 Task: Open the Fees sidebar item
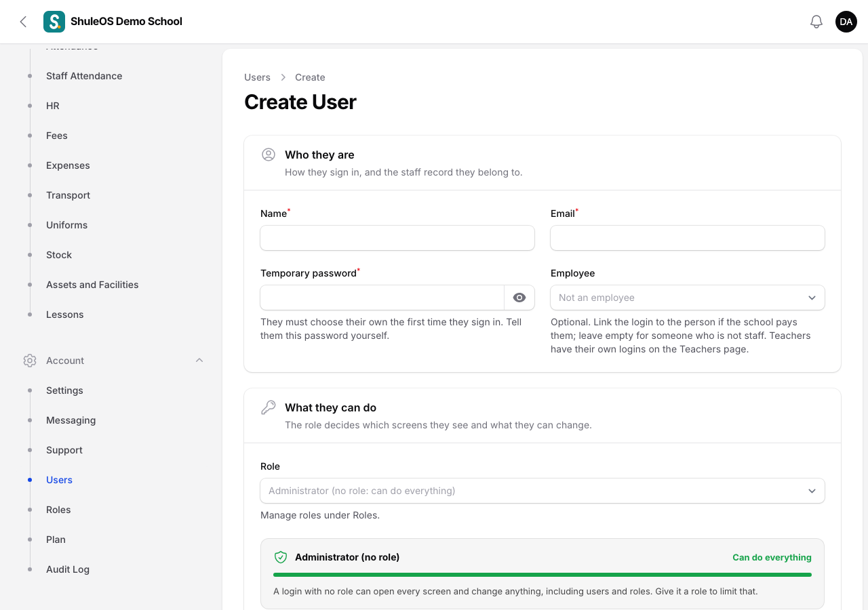tap(57, 136)
